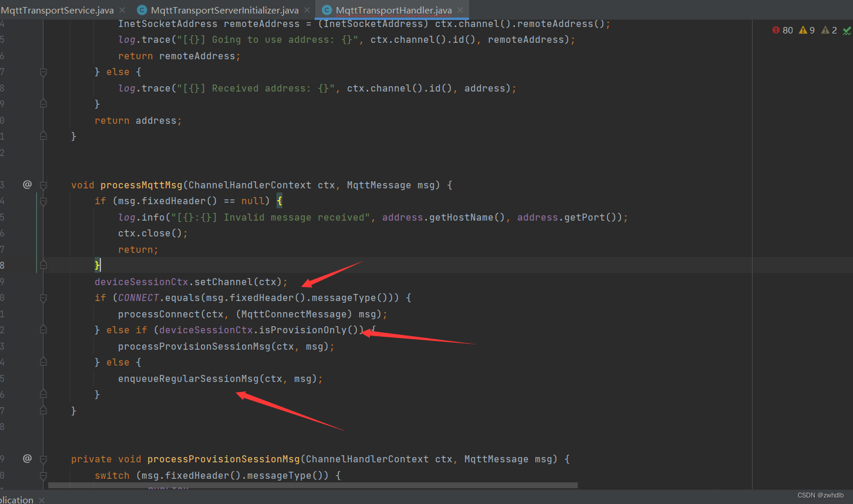Click the 'ctx.close();' statement
This screenshot has width=853, height=504.
153,233
